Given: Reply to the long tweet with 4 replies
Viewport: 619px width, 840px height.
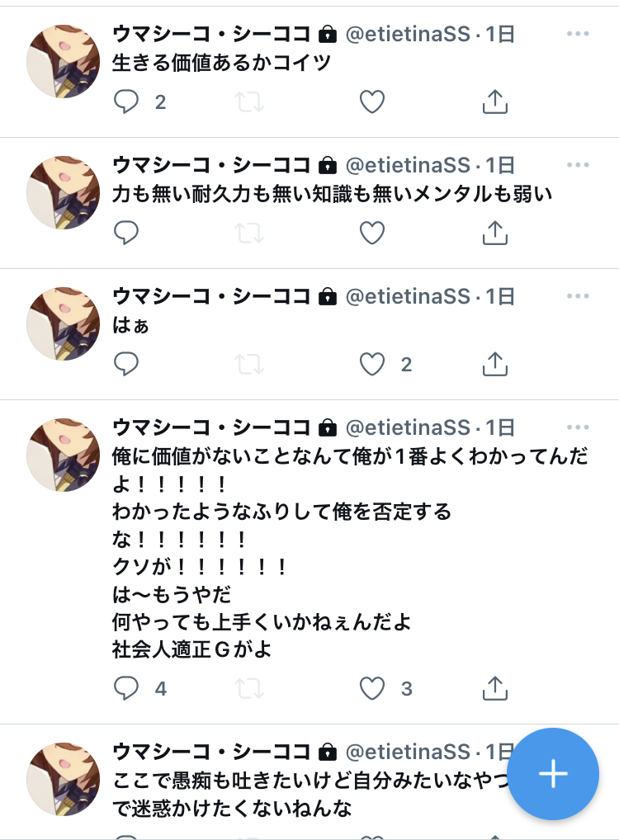Looking at the screenshot, I should point(126,688).
